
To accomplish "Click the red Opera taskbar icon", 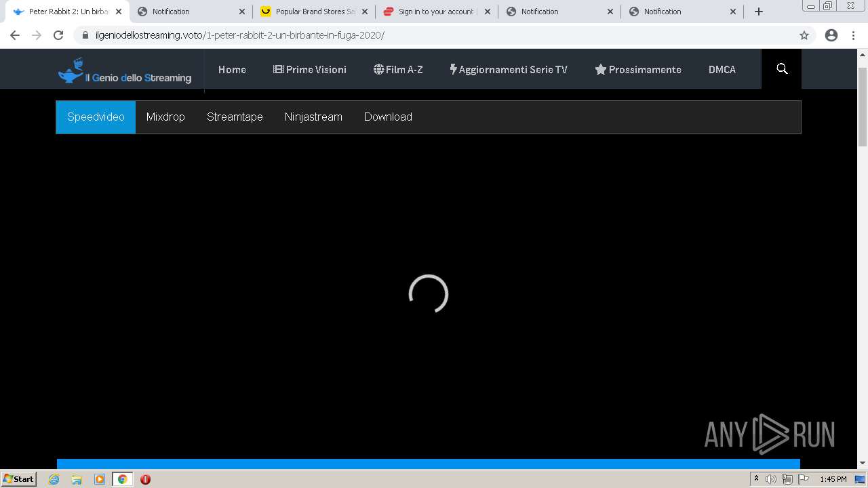I will [x=145, y=479].
